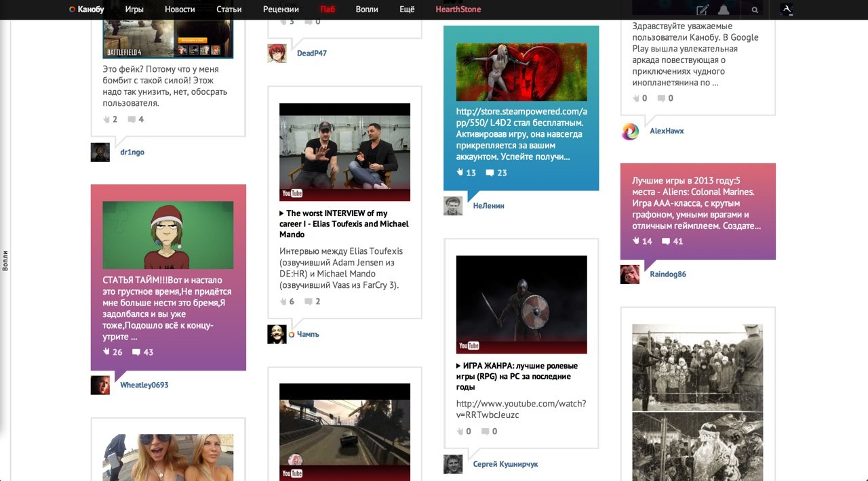Like the Google Play arcade post
The width and height of the screenshot is (868, 481).
point(640,98)
